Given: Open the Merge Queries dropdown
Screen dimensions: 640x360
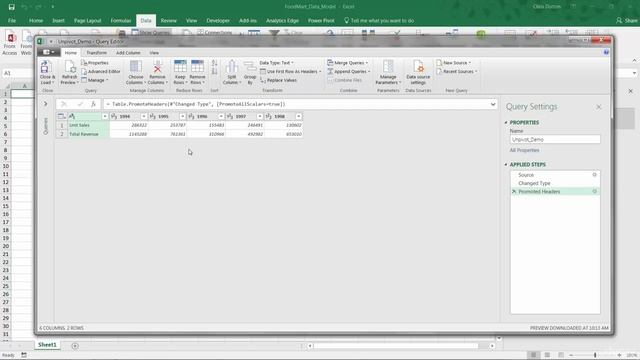Looking at the screenshot, I should 348,63.
